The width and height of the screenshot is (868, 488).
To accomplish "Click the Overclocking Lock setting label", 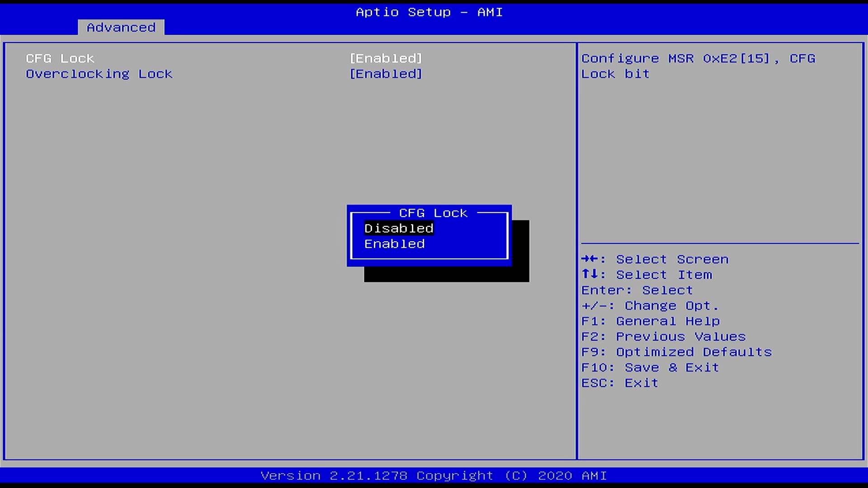I will [99, 74].
